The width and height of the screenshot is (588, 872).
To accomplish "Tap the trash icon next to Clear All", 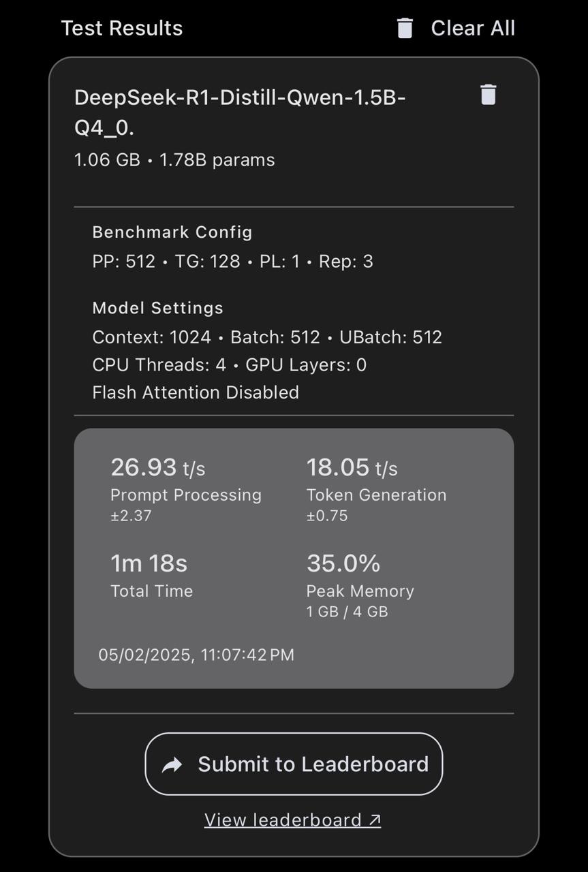I will pos(405,28).
